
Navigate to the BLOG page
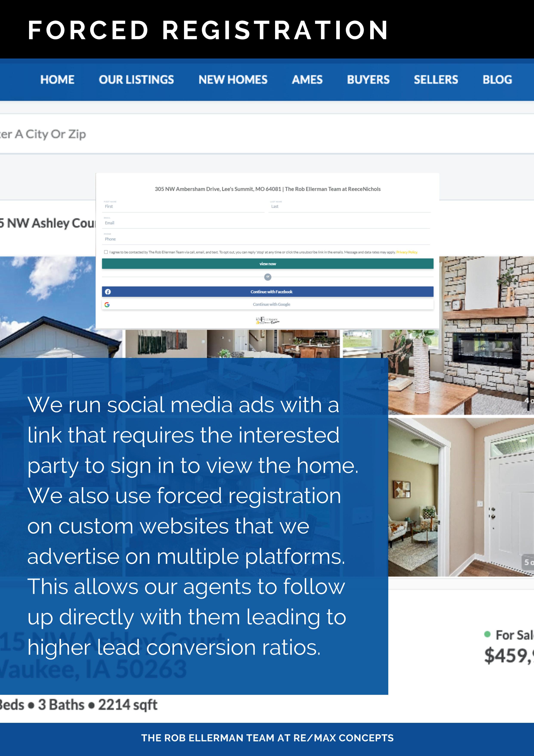(497, 80)
